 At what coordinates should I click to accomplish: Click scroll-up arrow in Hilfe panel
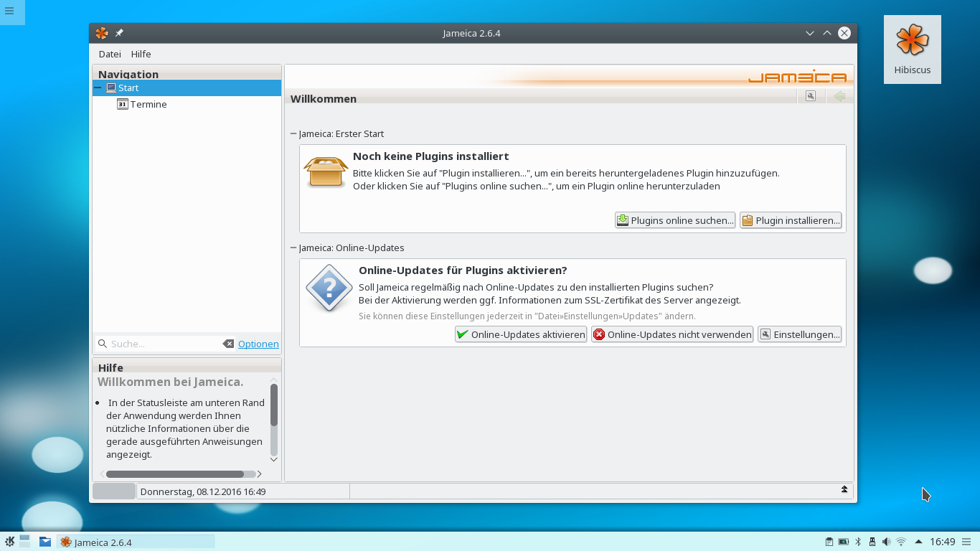point(273,380)
